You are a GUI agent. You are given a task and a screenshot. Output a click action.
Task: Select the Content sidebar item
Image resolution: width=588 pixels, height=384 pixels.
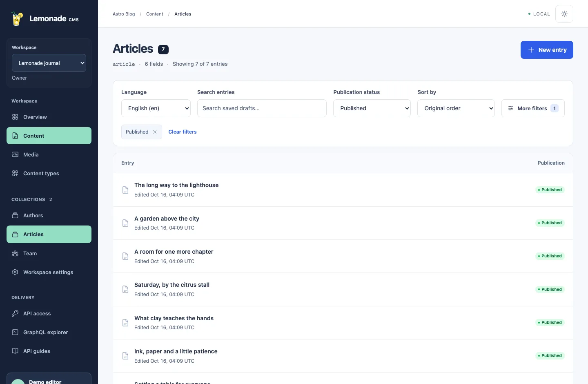pos(49,136)
